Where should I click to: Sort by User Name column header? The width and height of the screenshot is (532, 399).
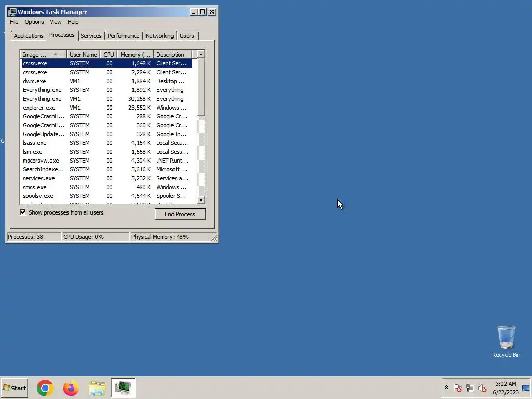83,54
